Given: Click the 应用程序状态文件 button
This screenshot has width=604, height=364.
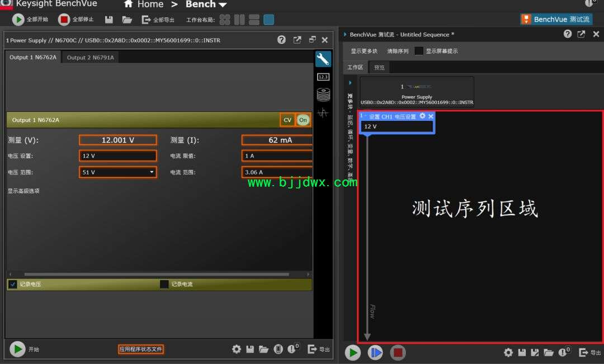Looking at the screenshot, I should click(141, 349).
